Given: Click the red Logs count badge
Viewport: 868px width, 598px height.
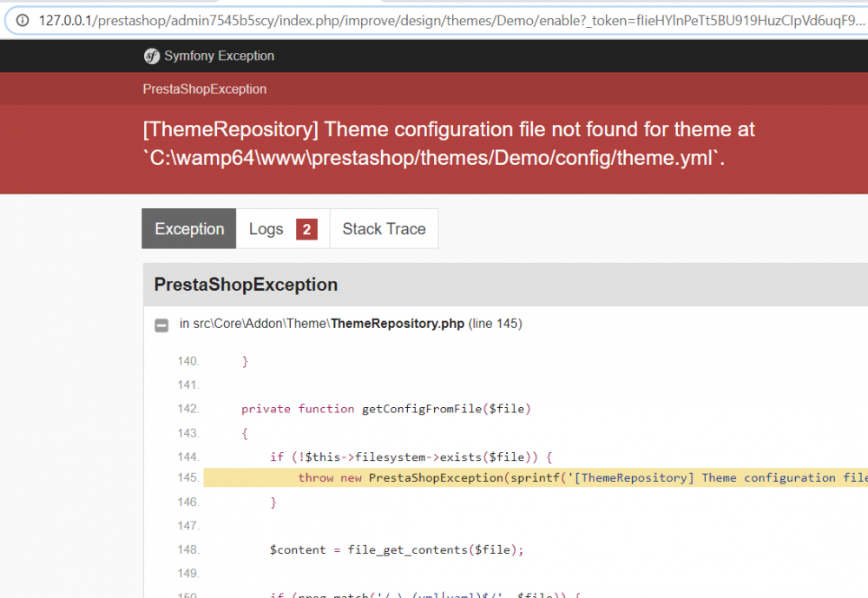Looking at the screenshot, I should [306, 229].
